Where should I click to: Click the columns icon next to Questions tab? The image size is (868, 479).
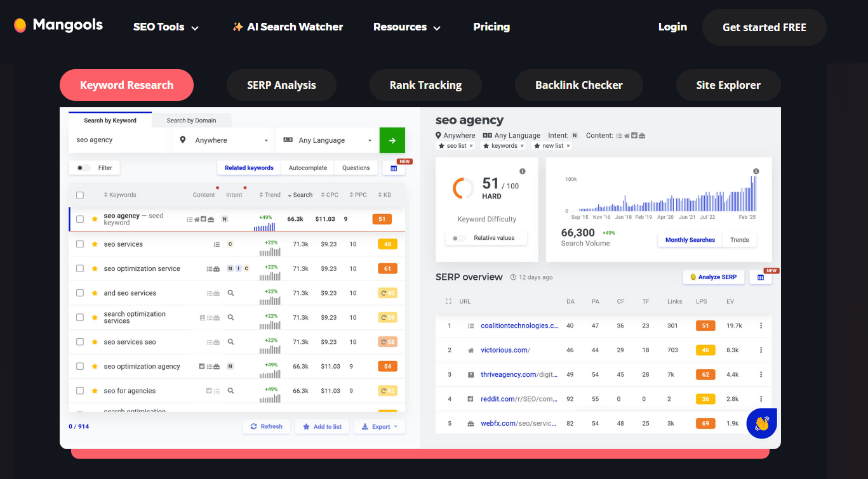[x=394, y=168]
